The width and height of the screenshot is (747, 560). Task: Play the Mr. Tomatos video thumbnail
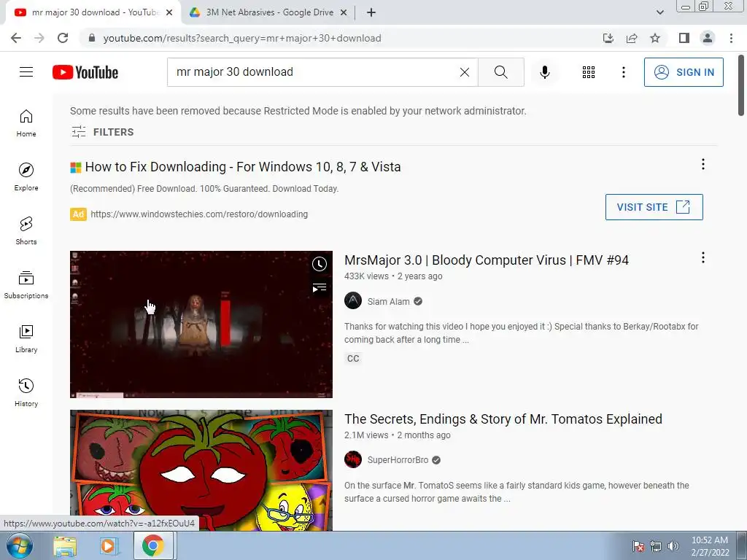click(x=201, y=470)
